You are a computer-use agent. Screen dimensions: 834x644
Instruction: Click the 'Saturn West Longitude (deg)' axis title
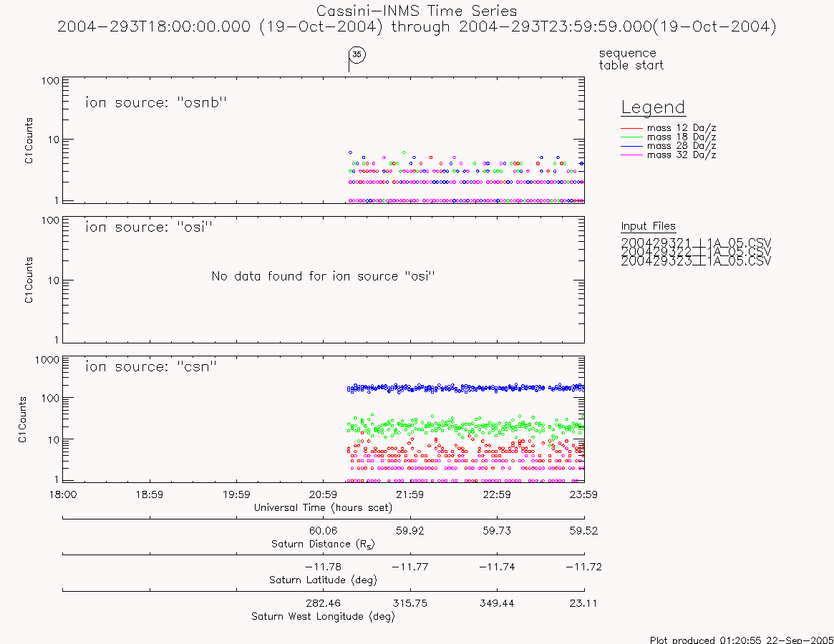click(323, 616)
